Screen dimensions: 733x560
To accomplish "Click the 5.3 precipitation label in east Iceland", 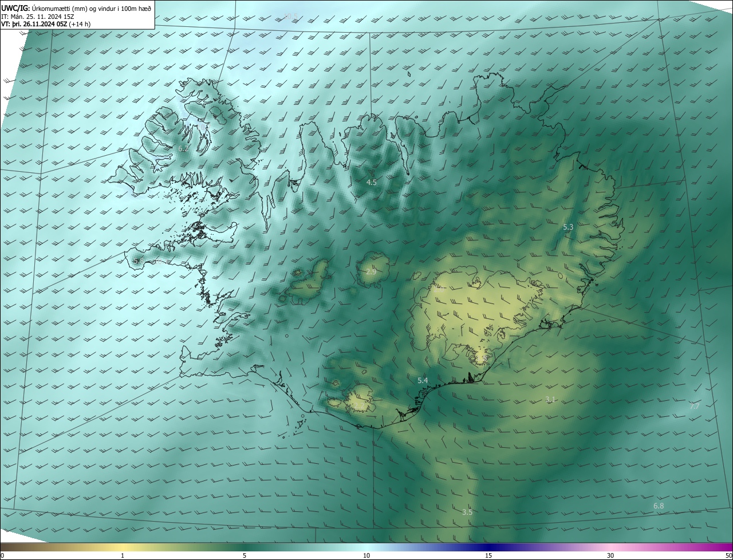I will (568, 227).
